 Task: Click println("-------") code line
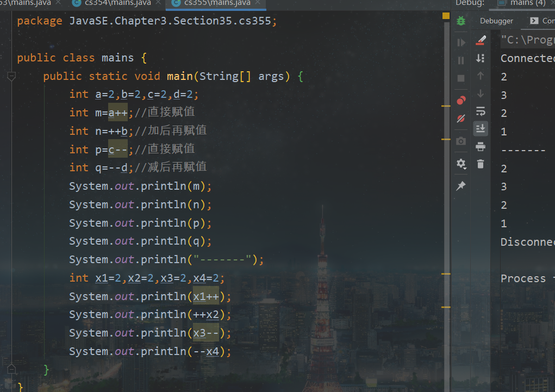coord(166,259)
